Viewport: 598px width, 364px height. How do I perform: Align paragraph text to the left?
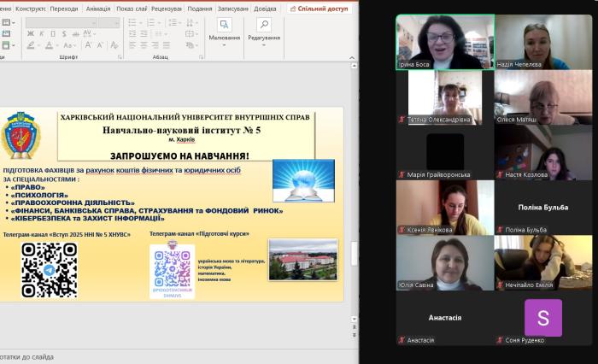coord(131,45)
